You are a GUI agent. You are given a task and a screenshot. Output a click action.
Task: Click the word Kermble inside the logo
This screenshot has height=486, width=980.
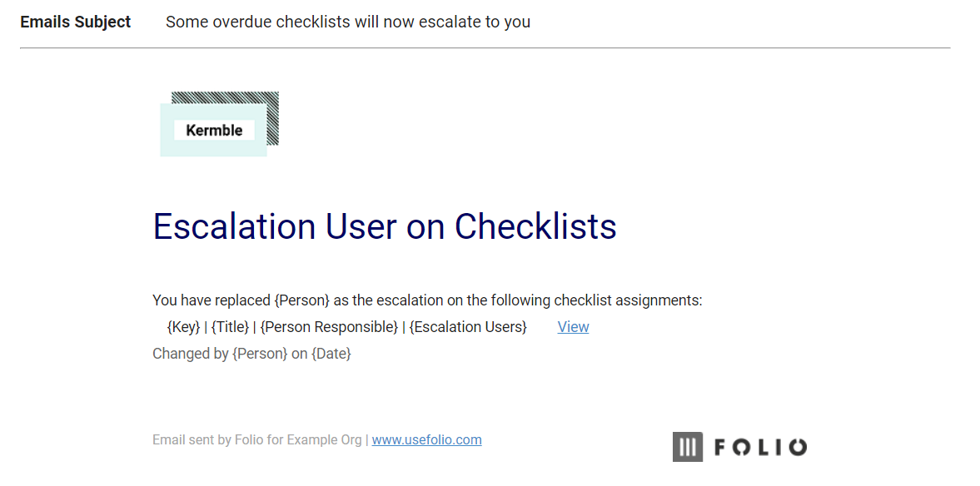pos(214,131)
